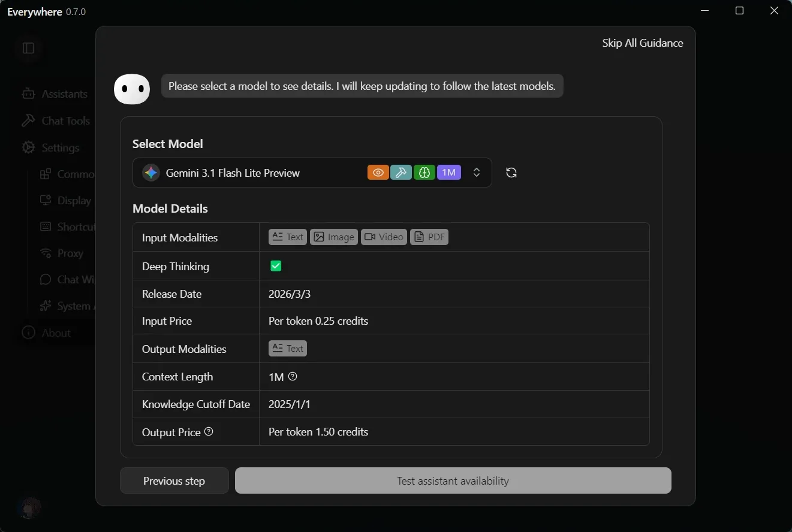Click the System sparkle icon in sidebar
Viewport: 792px width, 532px height.
pos(46,306)
